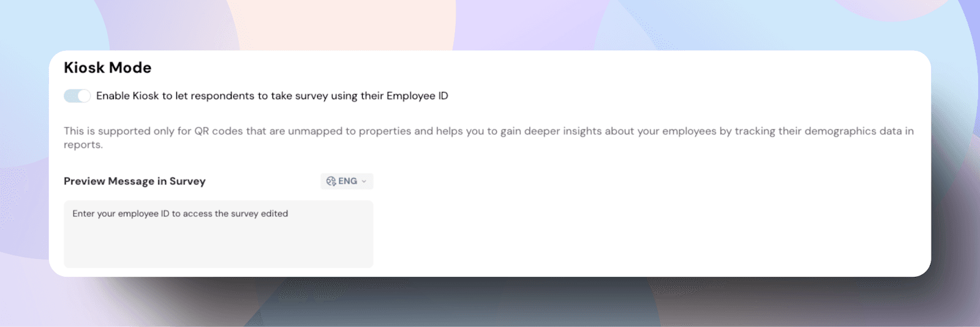The height and width of the screenshot is (327, 980).
Task: Click the 'Preview Message in Survey' label
Action: tap(135, 181)
